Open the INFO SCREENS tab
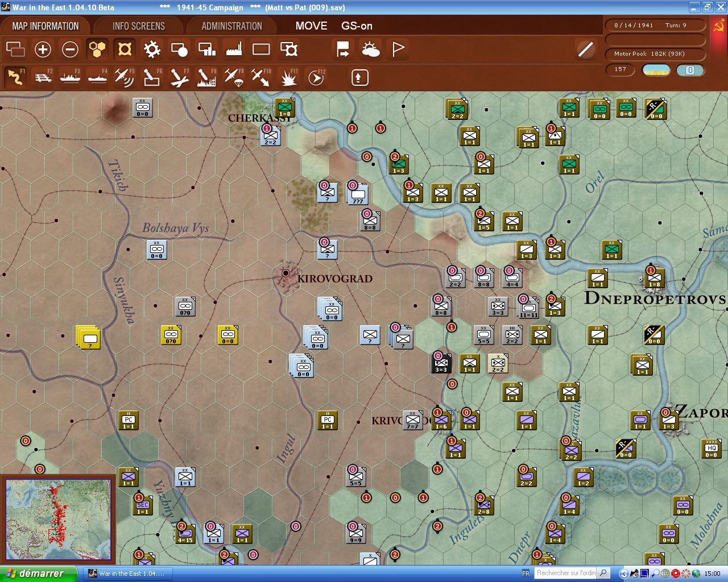This screenshot has width=728, height=582. tap(139, 26)
